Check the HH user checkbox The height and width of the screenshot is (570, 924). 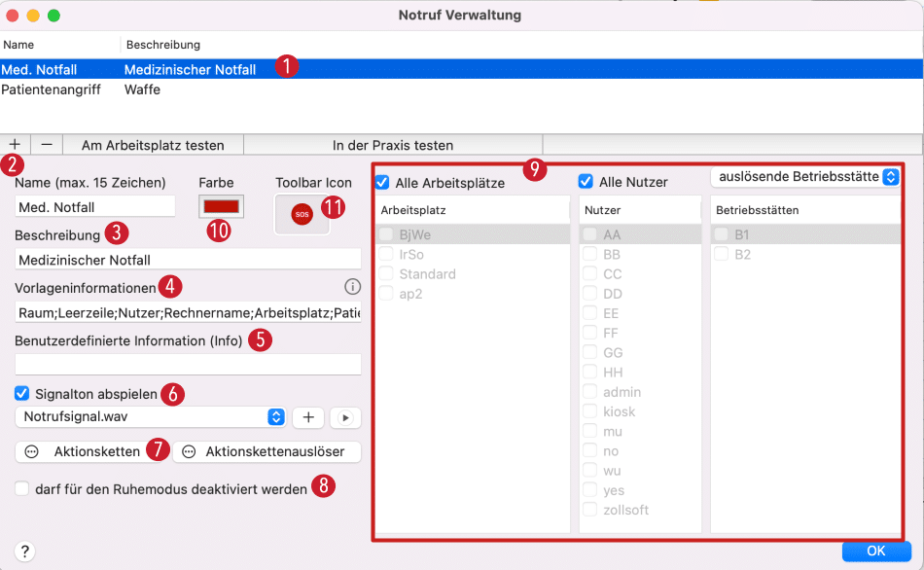pyautogui.click(x=589, y=372)
